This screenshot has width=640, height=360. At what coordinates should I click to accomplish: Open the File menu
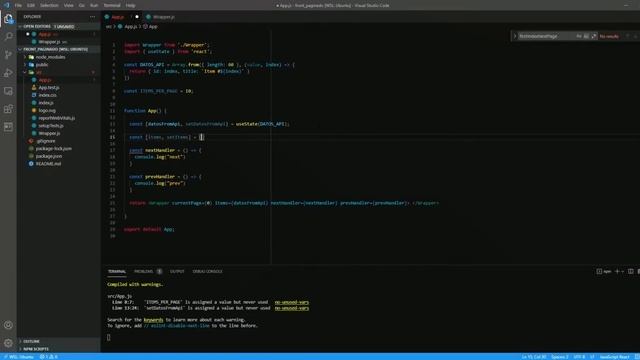coord(18,5)
